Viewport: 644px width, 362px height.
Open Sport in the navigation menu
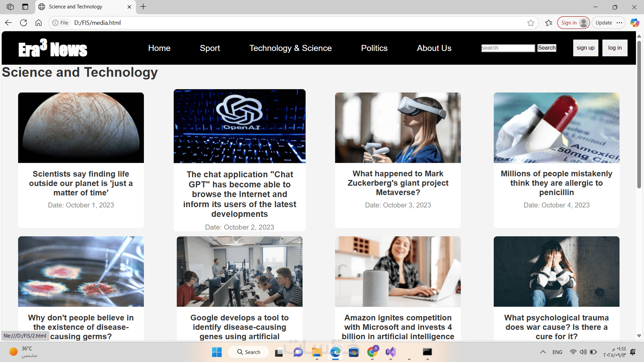[210, 48]
